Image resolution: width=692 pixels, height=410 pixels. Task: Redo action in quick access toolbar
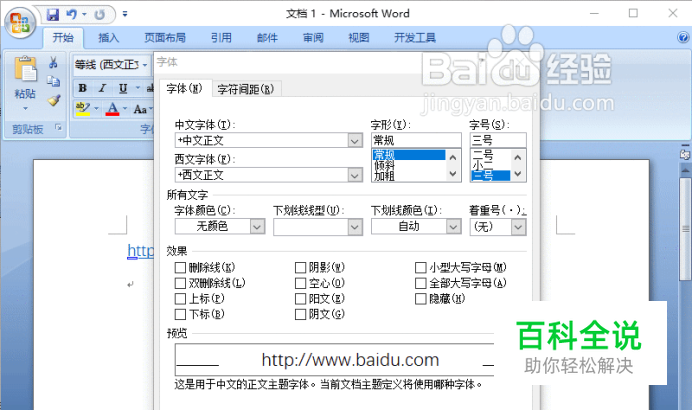99,15
